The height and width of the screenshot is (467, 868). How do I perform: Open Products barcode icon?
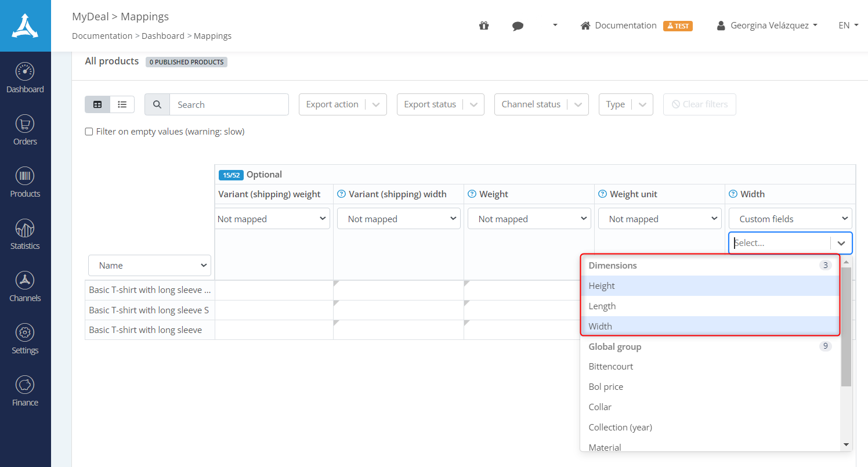(25, 176)
